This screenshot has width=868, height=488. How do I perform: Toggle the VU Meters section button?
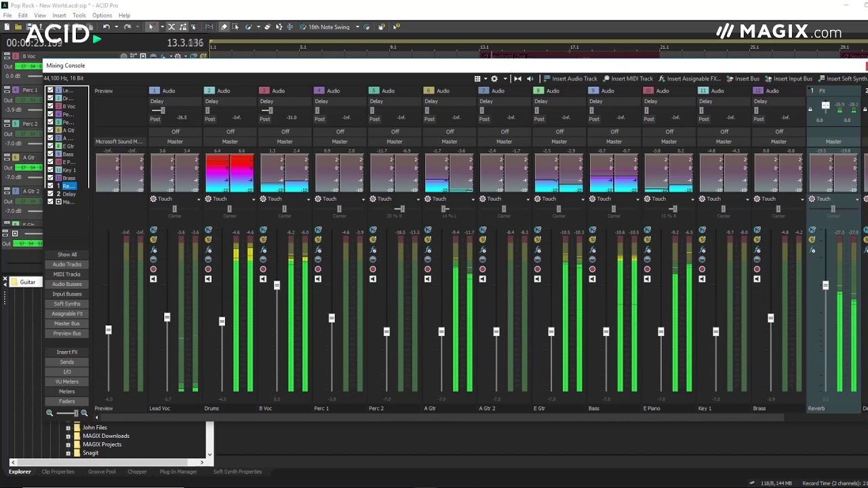(67, 382)
